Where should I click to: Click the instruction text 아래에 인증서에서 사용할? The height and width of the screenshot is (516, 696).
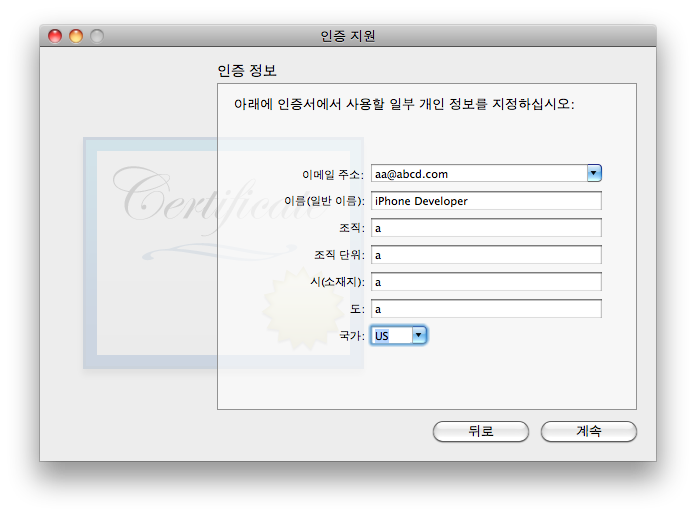click(404, 104)
